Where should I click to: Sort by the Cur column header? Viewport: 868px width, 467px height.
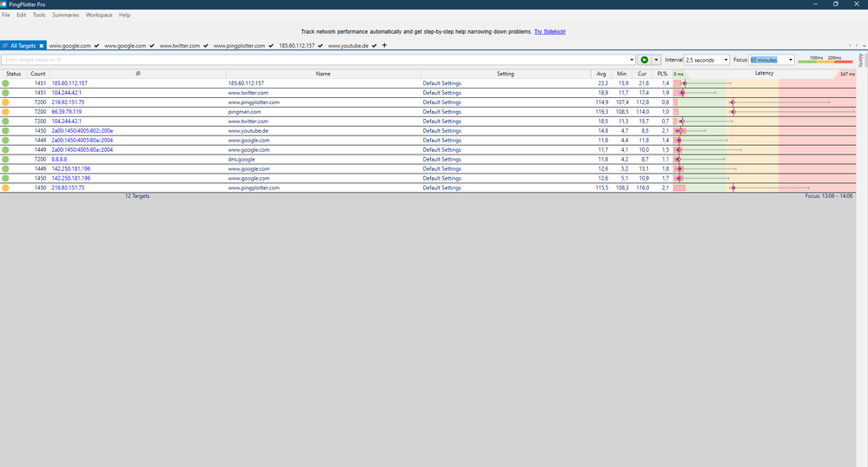tap(642, 74)
